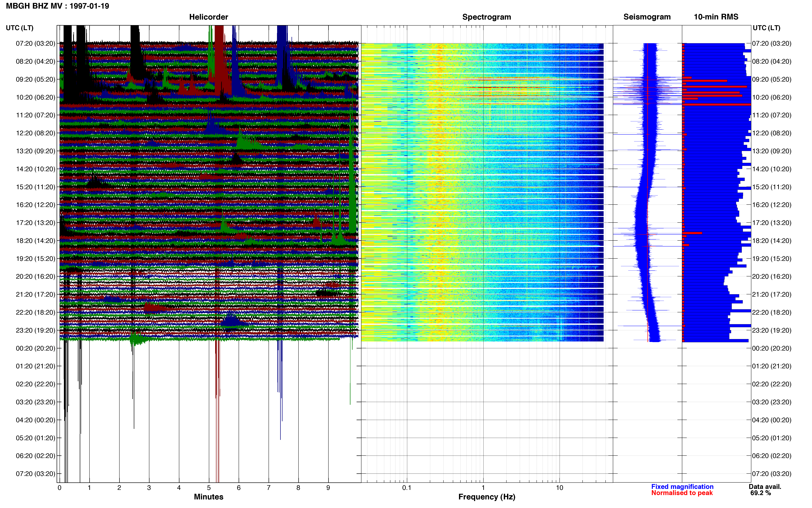Click the left '09:20 (05:20)' time label
The width and height of the screenshot is (812, 508).
coord(36,79)
